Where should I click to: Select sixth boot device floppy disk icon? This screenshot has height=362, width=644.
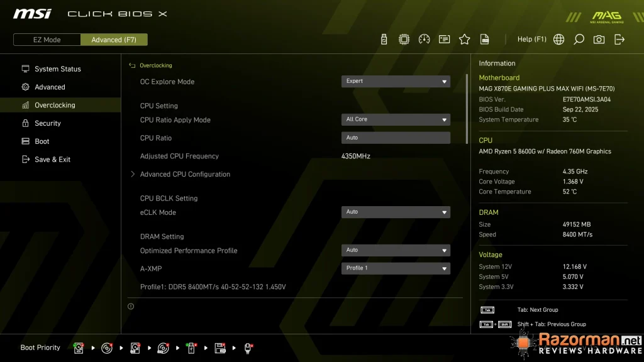click(x=220, y=348)
